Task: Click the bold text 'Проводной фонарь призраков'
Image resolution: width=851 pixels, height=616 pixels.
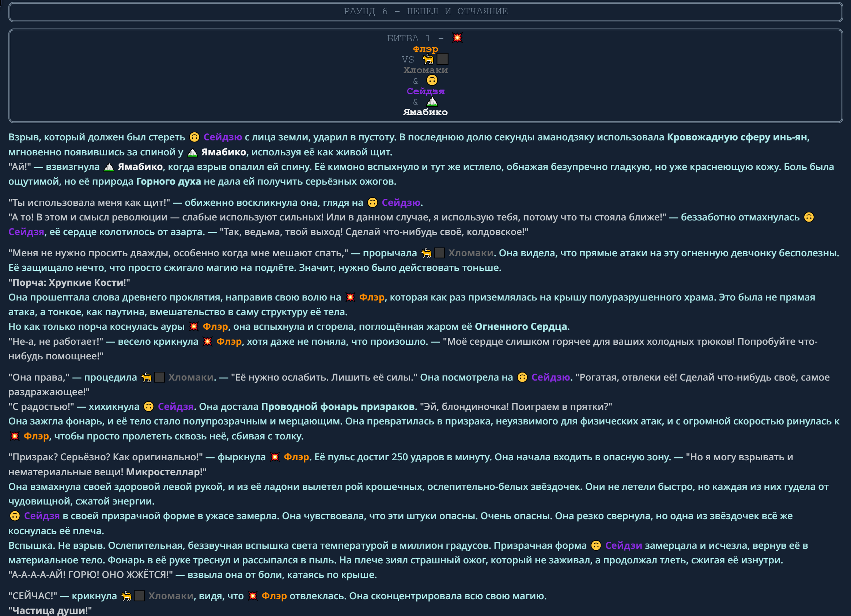Action: [338, 407]
